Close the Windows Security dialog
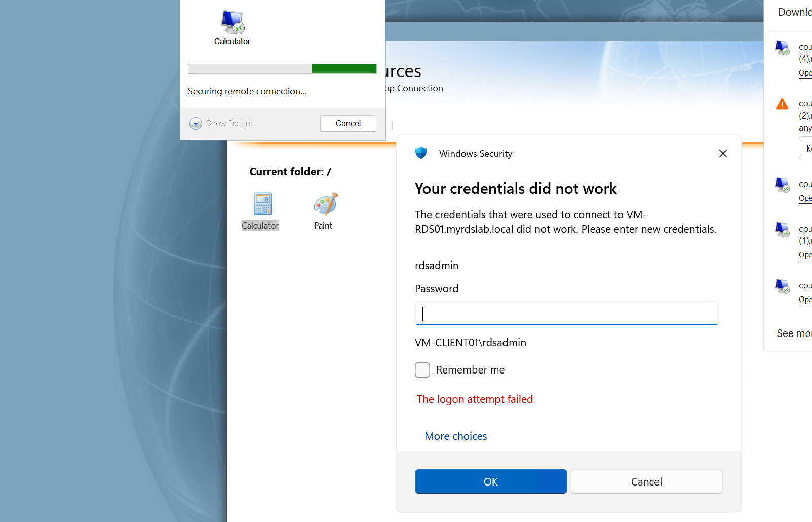 [x=723, y=153]
